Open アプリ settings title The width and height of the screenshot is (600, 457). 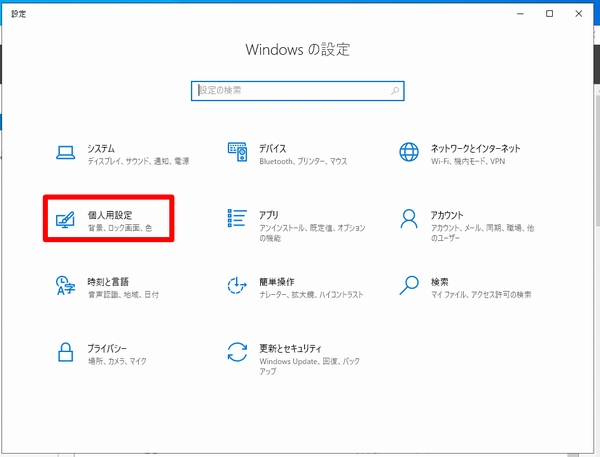click(x=269, y=215)
